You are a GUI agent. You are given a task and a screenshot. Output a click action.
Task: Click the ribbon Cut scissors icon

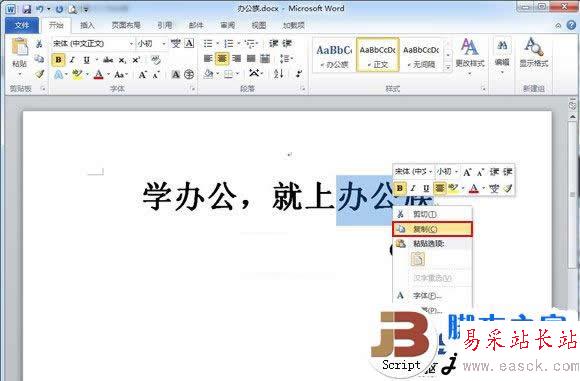(39, 44)
